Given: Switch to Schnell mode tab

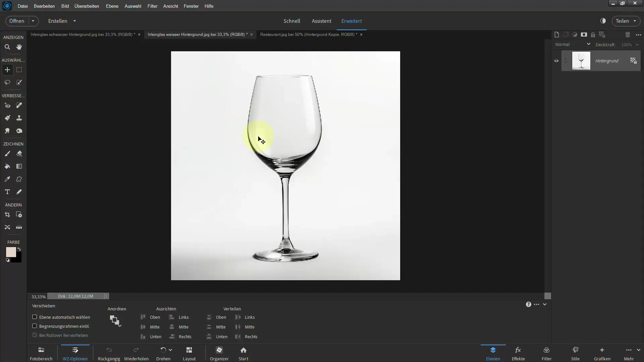Looking at the screenshot, I should [x=291, y=21].
